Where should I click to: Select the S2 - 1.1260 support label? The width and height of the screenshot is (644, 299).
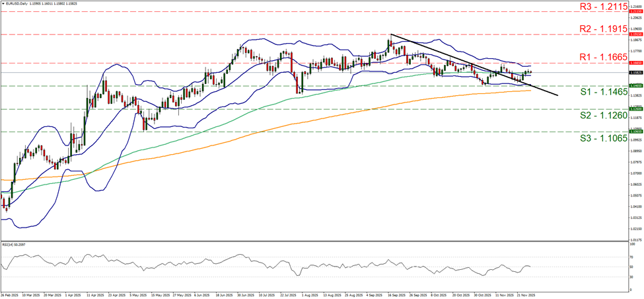tap(587, 116)
